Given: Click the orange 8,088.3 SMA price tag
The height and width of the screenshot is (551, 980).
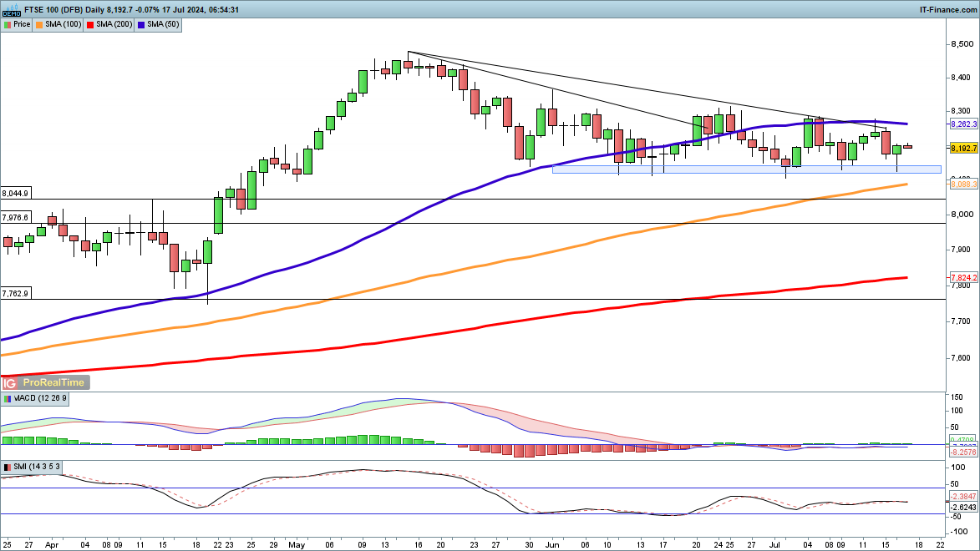Looking at the screenshot, I should click(963, 185).
